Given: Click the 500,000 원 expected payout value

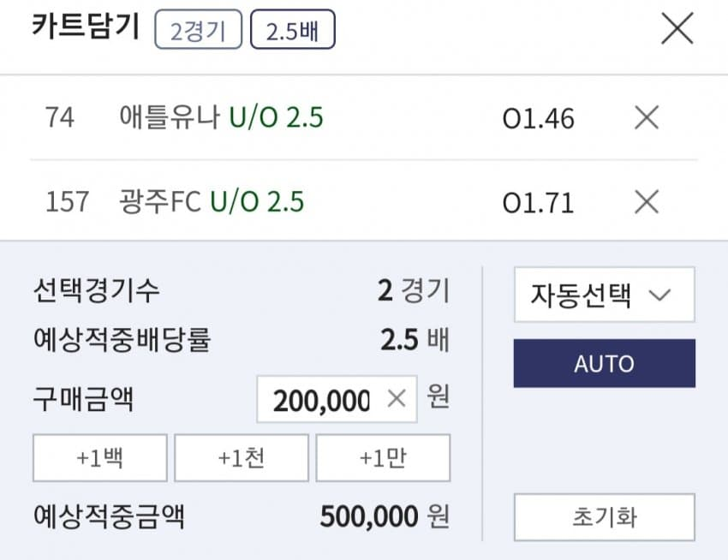Looking at the screenshot, I should point(384,516).
